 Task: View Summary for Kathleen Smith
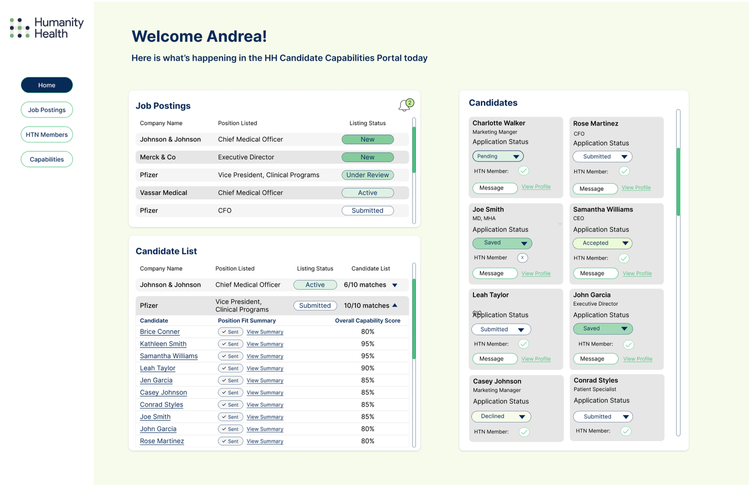(x=265, y=344)
